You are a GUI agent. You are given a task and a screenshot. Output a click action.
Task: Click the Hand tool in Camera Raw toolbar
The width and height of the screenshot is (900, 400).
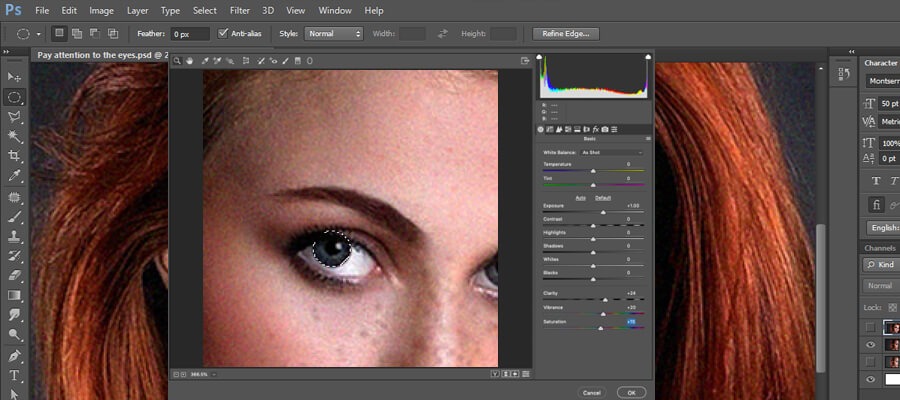coord(190,61)
